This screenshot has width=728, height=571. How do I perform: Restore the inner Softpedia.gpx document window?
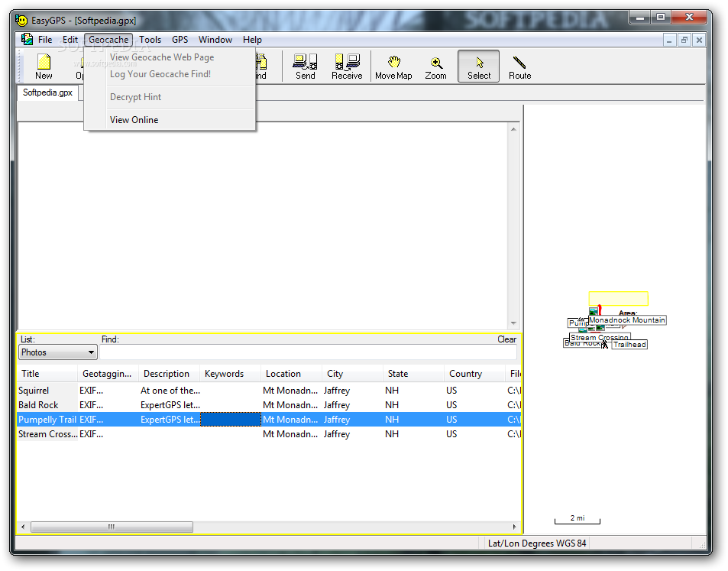coord(684,40)
